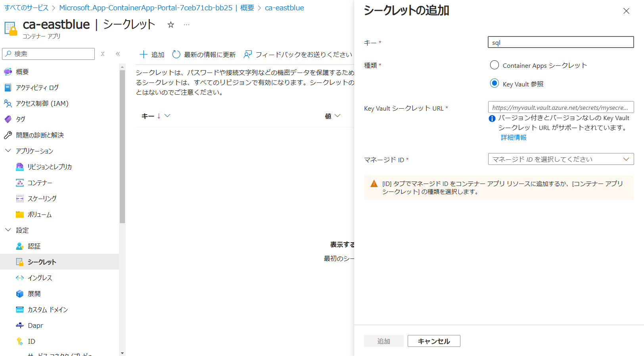Click the sidebar vertical scrollbar
The height and width of the screenshot is (356, 644).
(122, 147)
